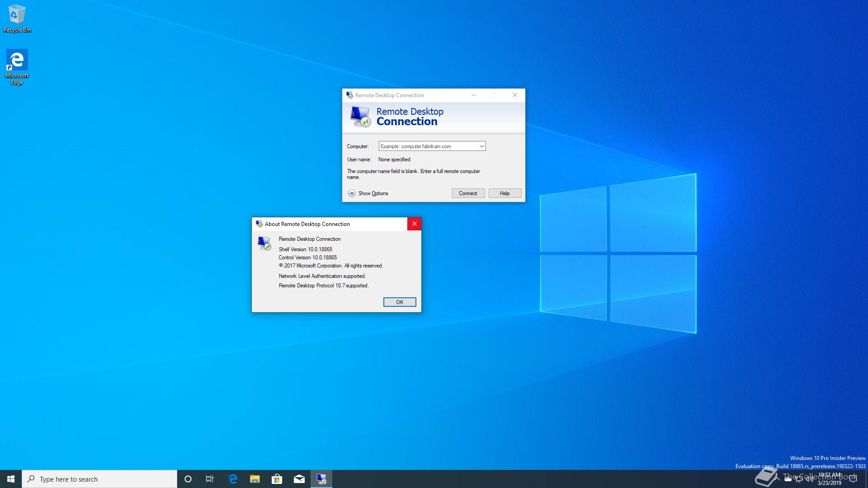The width and height of the screenshot is (868, 488).
Task: Open the Mail app from the taskbar
Action: (x=299, y=479)
